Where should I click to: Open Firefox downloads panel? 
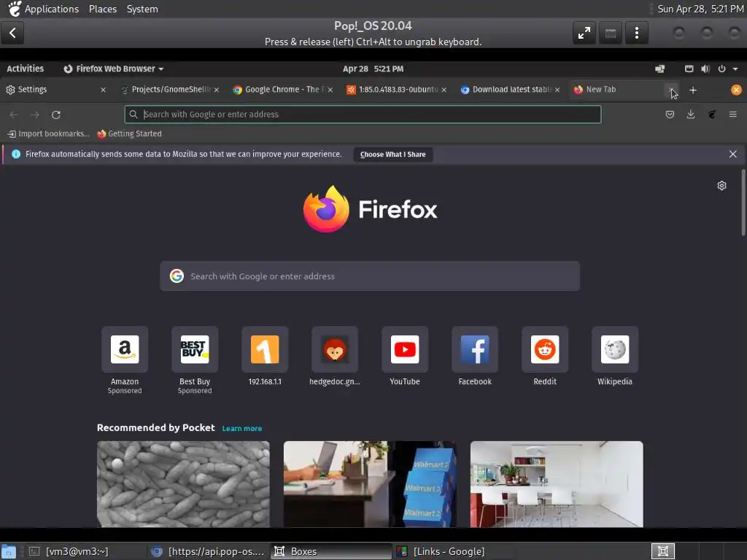click(x=691, y=114)
